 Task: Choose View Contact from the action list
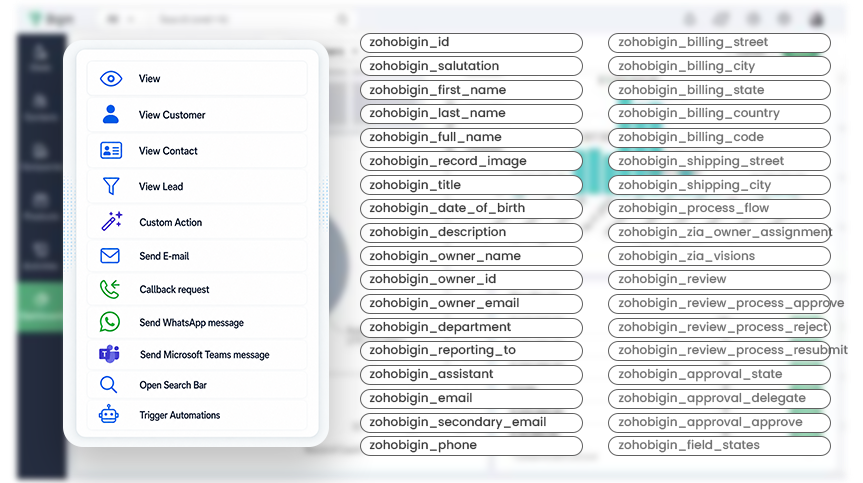(x=196, y=150)
